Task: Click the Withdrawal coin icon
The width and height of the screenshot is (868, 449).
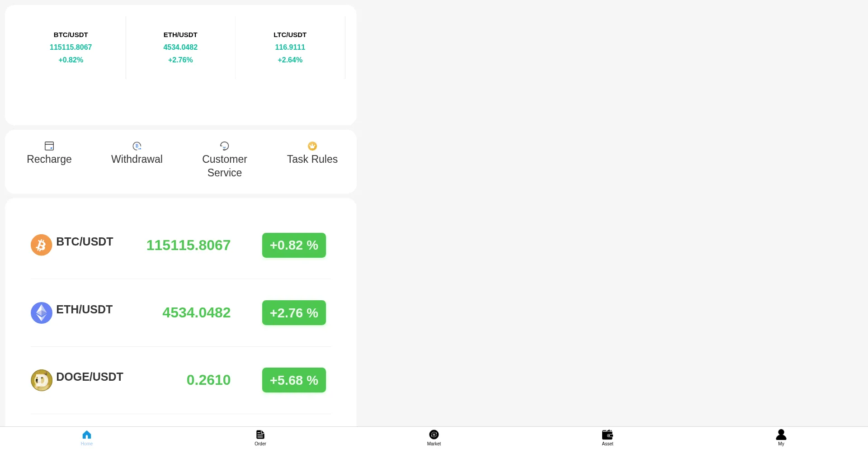Action: pos(137,146)
